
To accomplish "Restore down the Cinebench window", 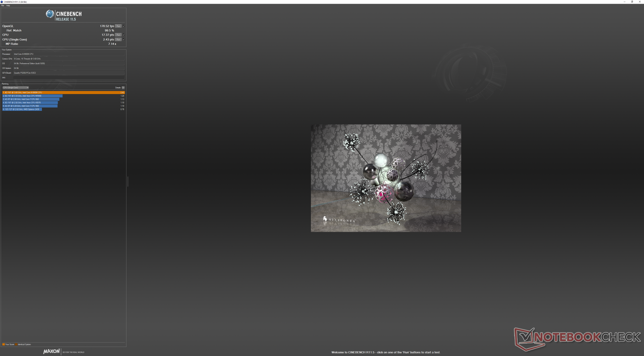I will 632,2.
